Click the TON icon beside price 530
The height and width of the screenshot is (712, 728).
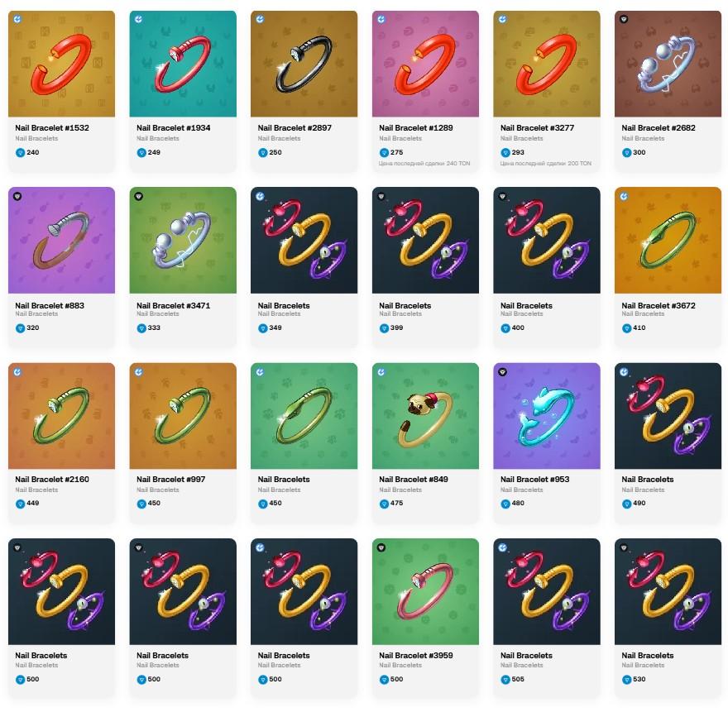coord(626,680)
